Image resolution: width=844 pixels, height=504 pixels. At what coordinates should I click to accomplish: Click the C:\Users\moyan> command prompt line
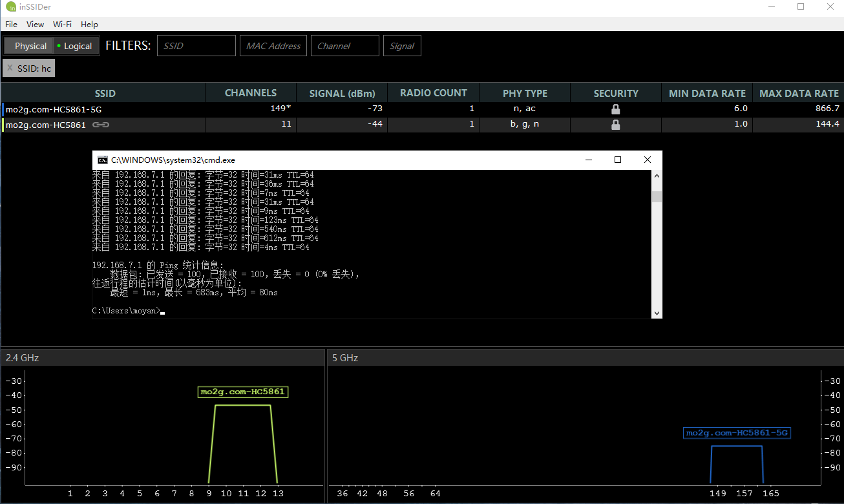pyautogui.click(x=129, y=311)
